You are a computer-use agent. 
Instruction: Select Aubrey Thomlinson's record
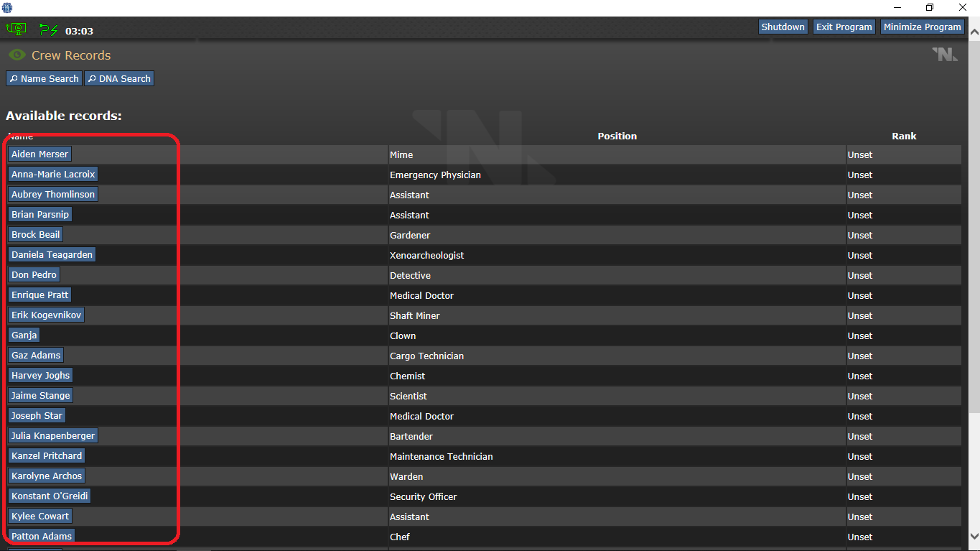(52, 194)
